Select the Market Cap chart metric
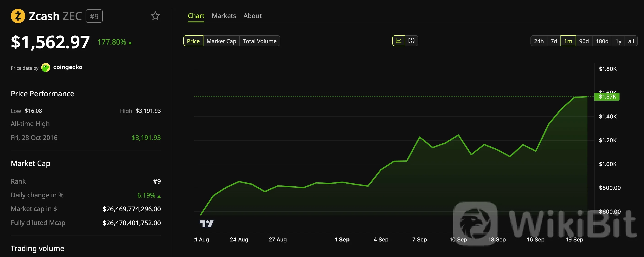Screen dimensions: 644x257 (x=221, y=41)
